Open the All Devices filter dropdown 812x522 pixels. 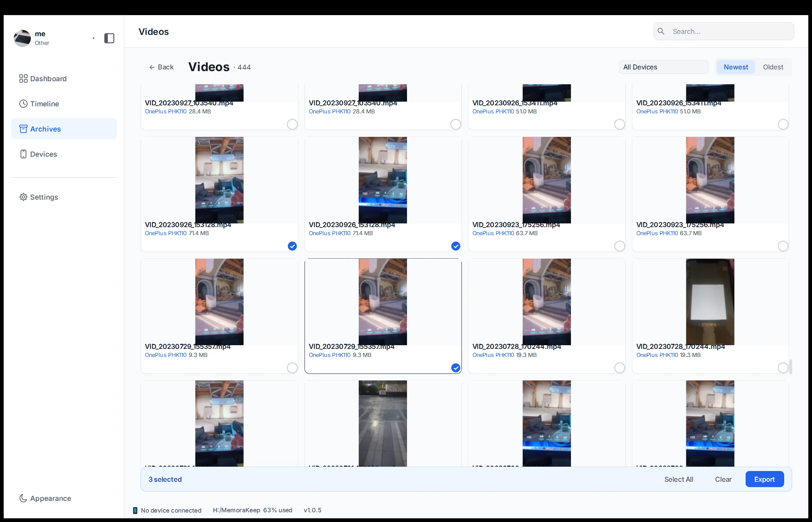click(663, 67)
